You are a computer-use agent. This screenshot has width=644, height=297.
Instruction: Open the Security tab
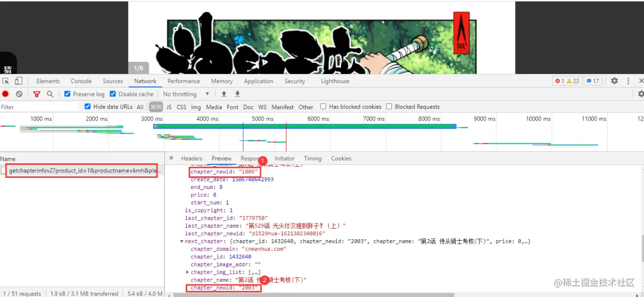click(x=295, y=81)
